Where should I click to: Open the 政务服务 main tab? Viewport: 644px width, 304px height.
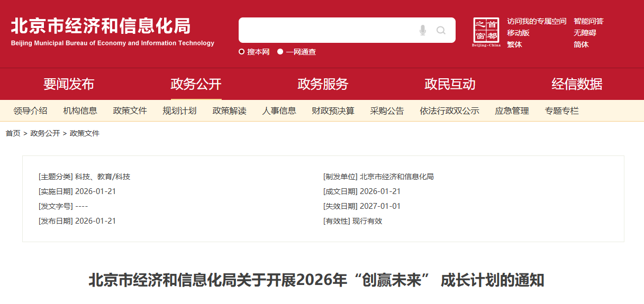click(323, 84)
